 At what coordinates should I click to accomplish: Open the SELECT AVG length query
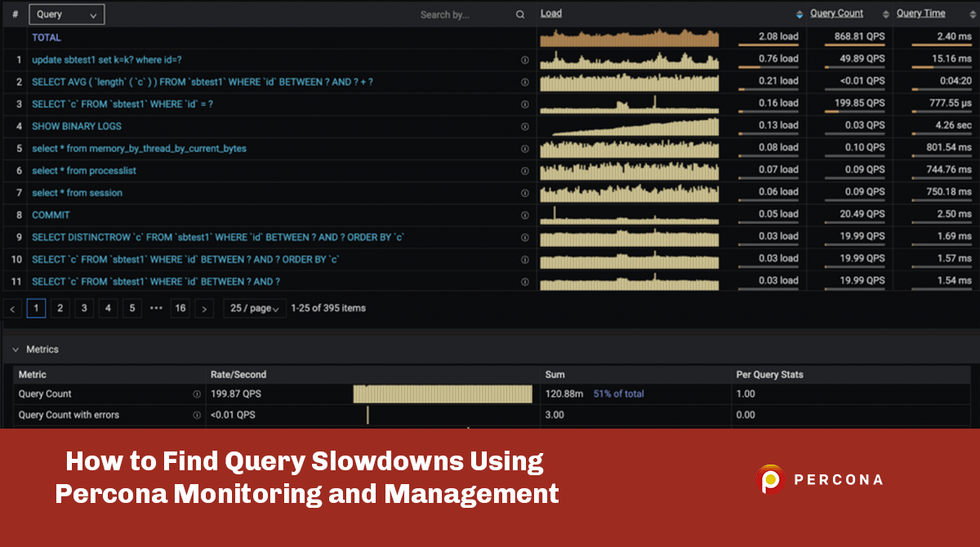203,82
